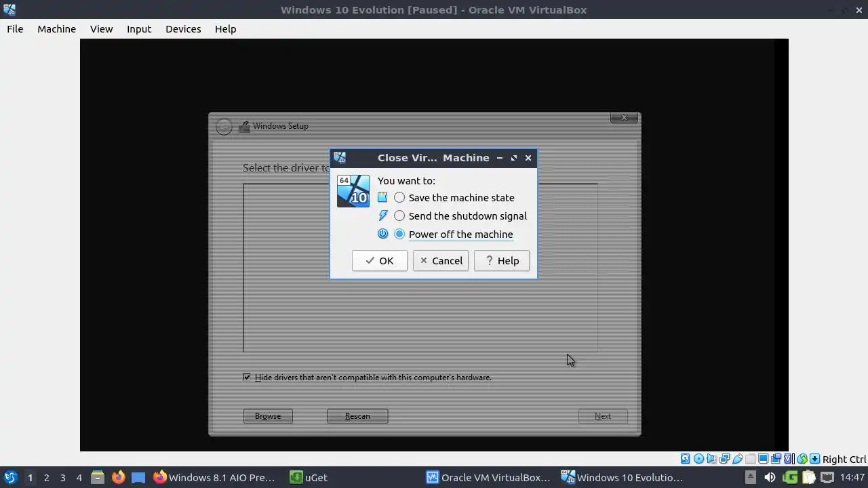Click the optical disc status icon

pyautogui.click(x=698, y=459)
